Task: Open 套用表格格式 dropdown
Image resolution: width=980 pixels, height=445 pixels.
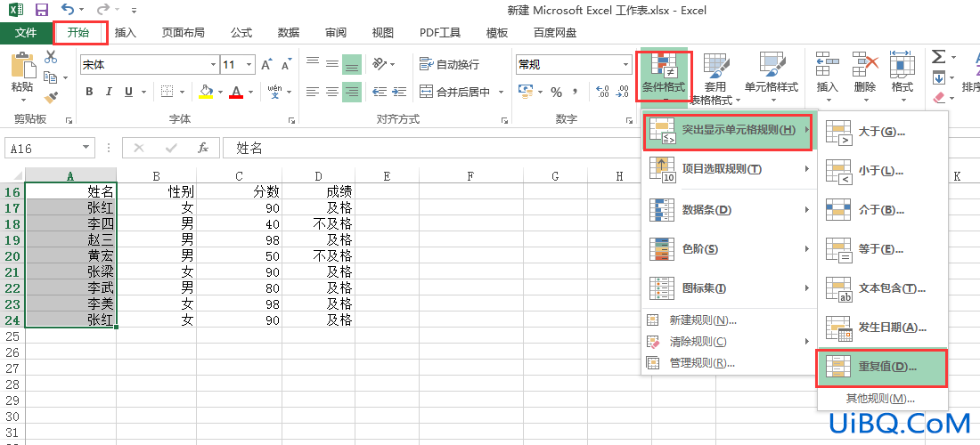Action: 715,78
